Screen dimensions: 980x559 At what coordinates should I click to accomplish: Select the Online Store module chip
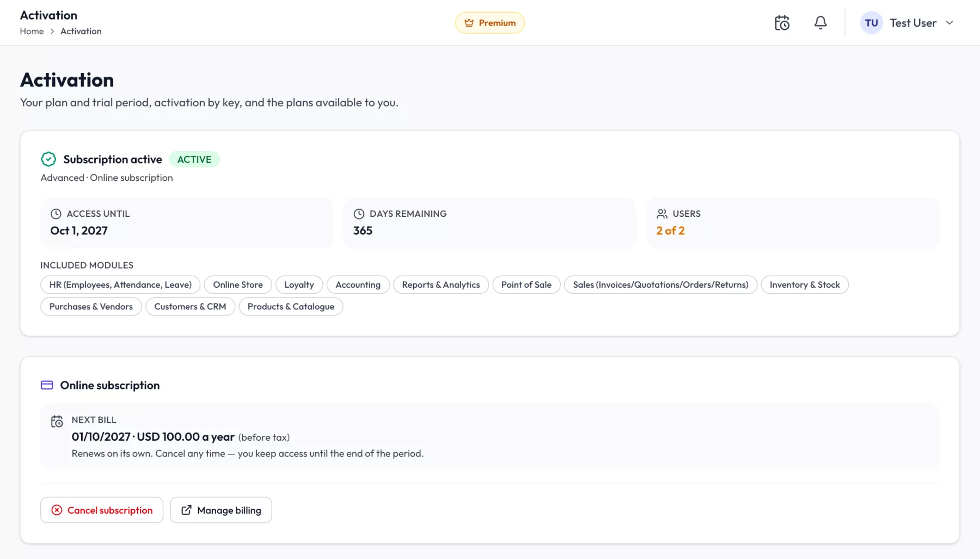coord(238,284)
